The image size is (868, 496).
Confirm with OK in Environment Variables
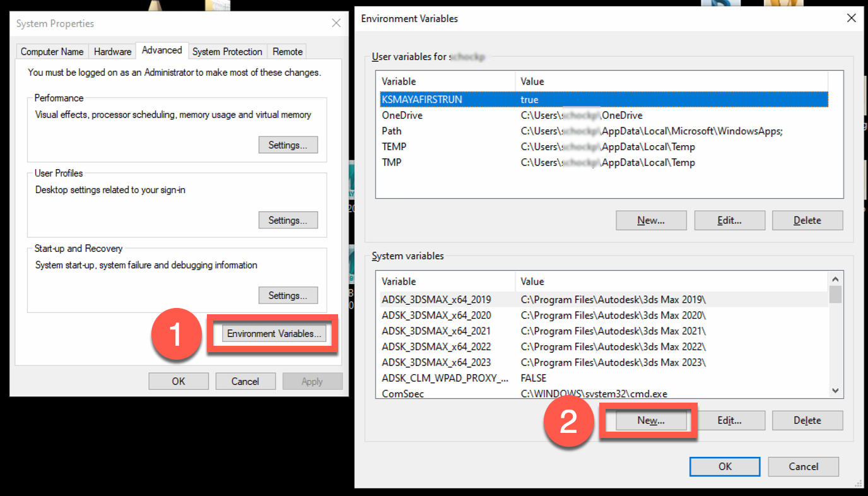click(724, 466)
